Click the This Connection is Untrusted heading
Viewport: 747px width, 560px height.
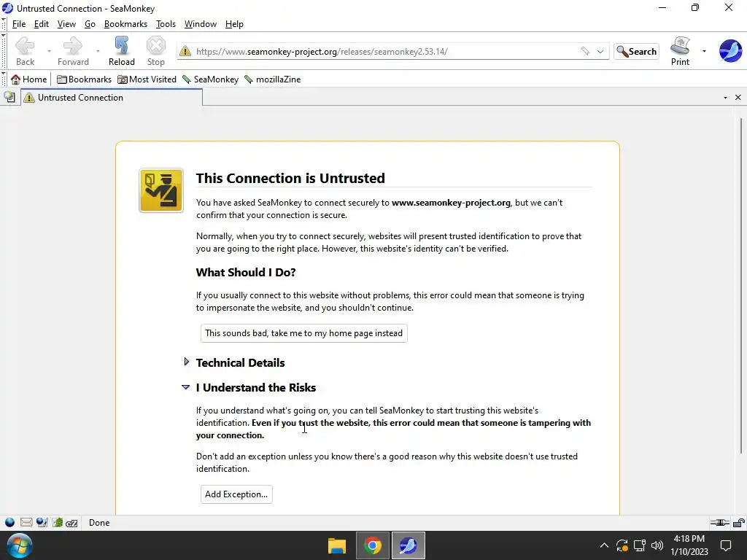(290, 178)
